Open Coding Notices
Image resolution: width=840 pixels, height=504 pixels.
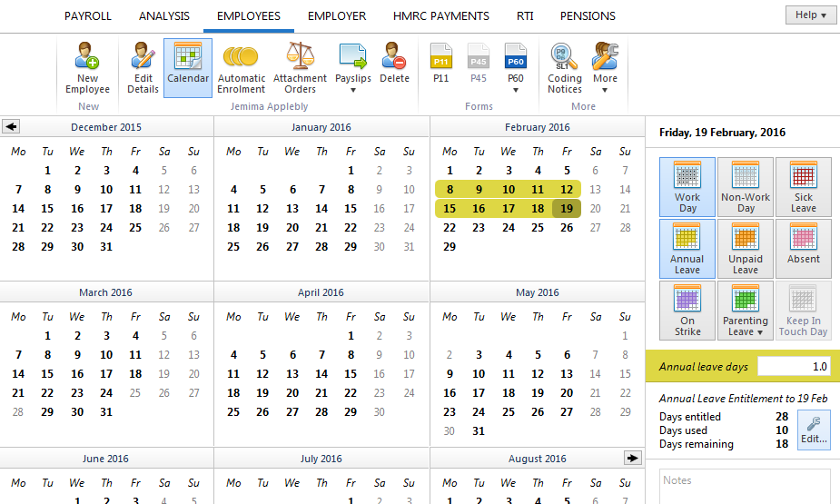(565, 68)
